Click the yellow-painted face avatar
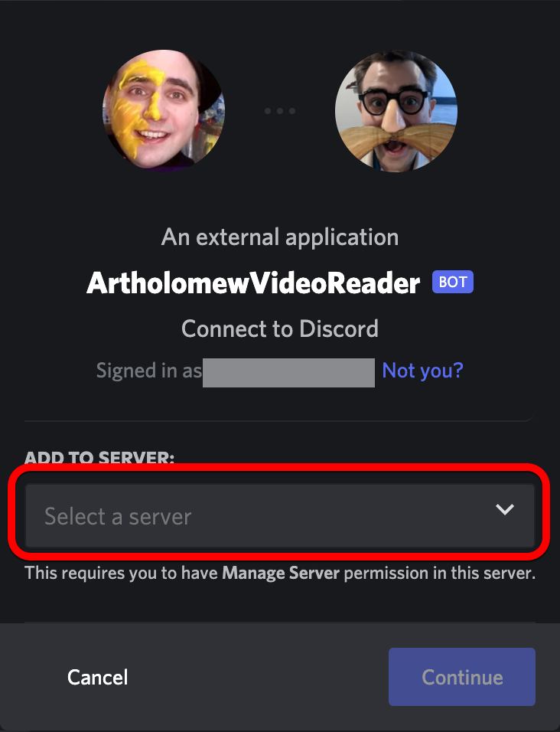Image resolution: width=560 pixels, height=732 pixels. click(x=164, y=110)
